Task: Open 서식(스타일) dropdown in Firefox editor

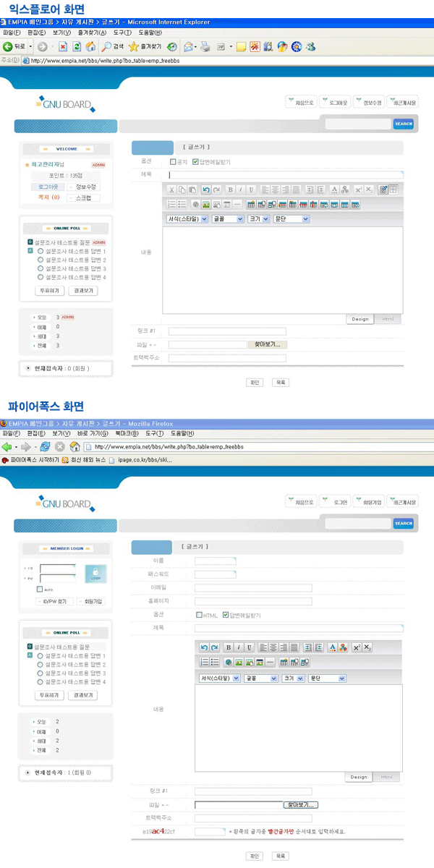Action: click(220, 678)
